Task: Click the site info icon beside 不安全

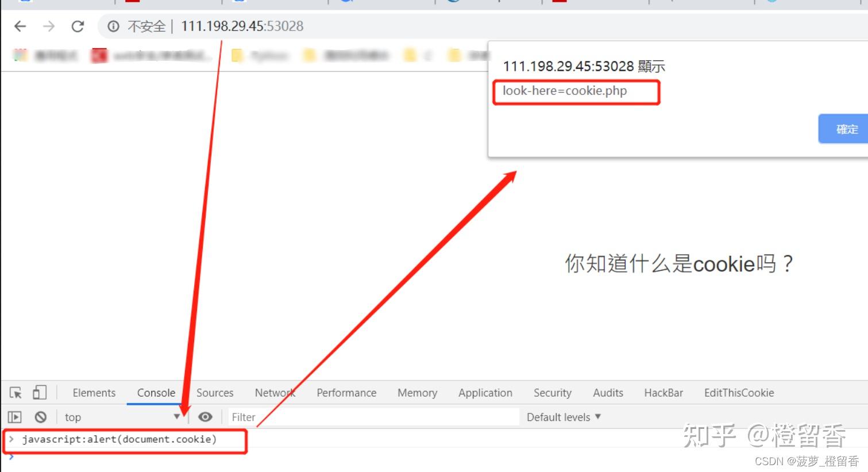Action: click(x=113, y=26)
